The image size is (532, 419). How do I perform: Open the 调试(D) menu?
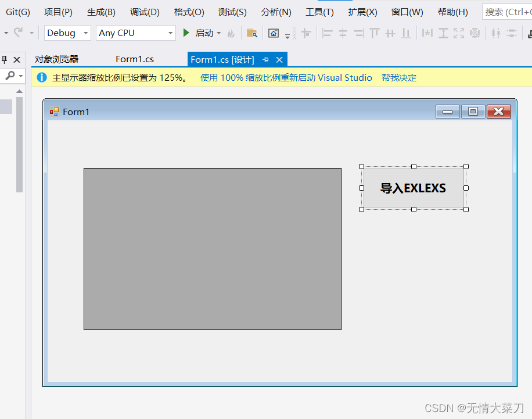click(x=145, y=12)
